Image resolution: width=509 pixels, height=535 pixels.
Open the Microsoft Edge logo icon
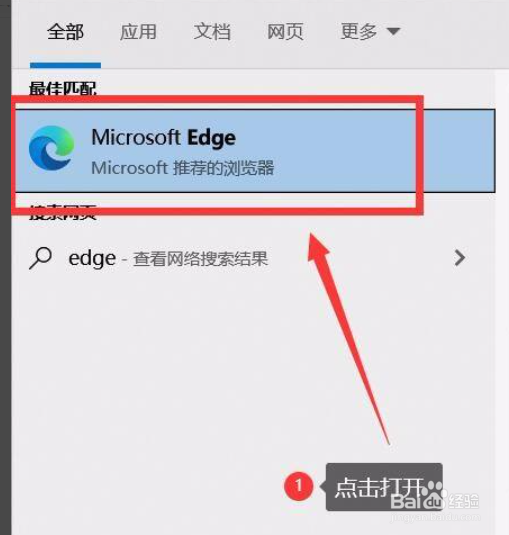tap(52, 147)
